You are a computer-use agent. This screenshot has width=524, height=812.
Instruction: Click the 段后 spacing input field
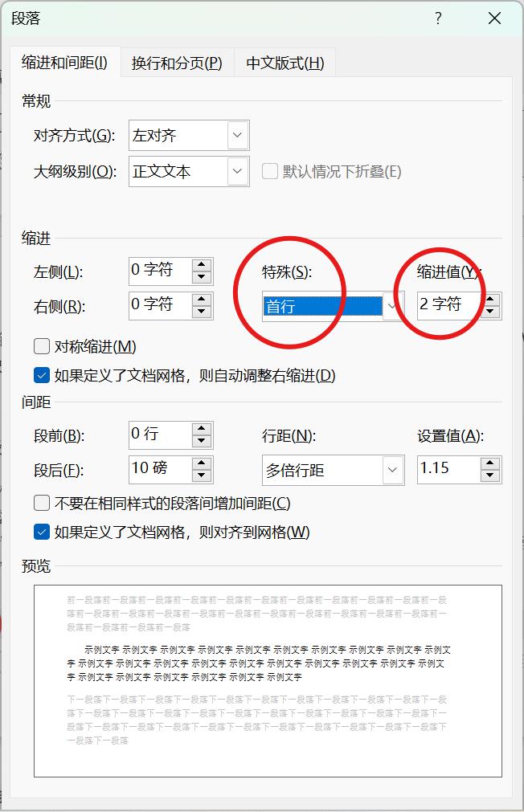pos(160,469)
